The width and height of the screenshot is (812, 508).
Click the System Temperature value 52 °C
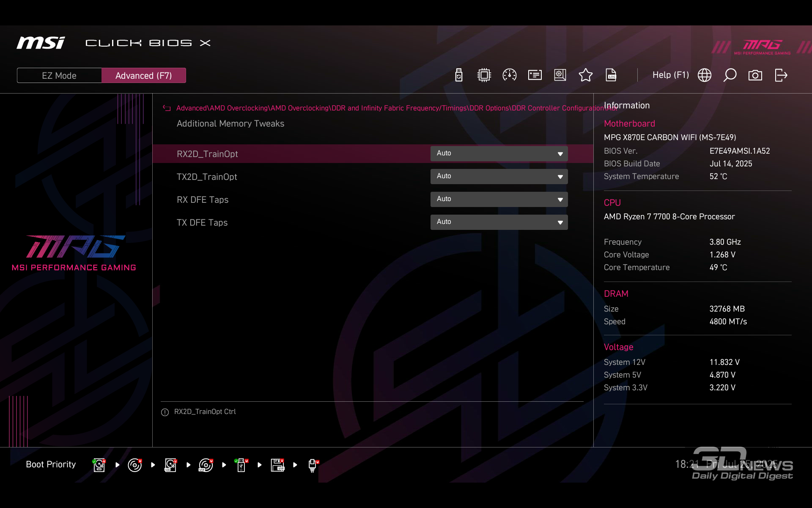coord(718,177)
